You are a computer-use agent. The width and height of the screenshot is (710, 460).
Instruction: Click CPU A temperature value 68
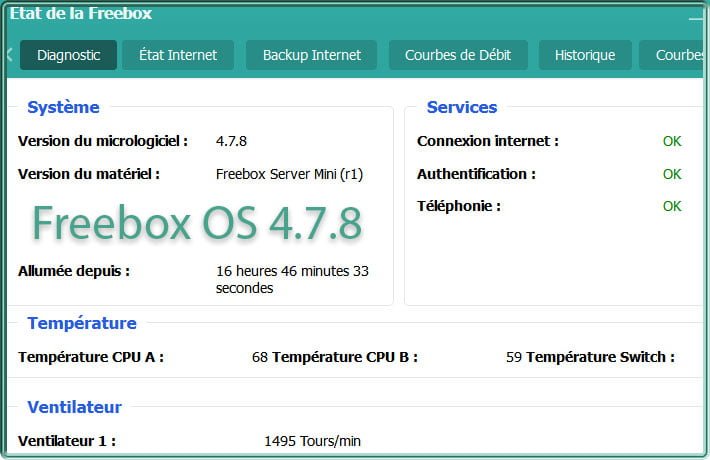point(260,357)
